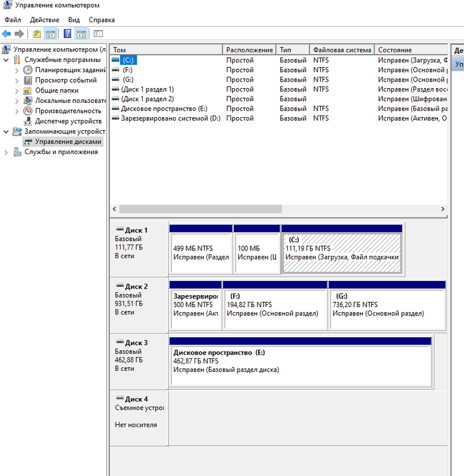Sort volumes by Файловая система column

point(341,50)
